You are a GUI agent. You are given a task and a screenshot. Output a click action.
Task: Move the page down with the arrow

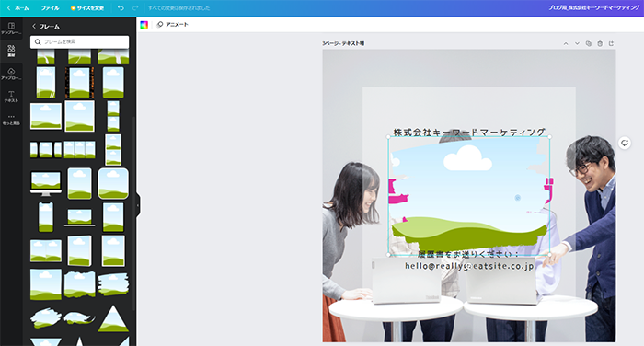point(577,43)
